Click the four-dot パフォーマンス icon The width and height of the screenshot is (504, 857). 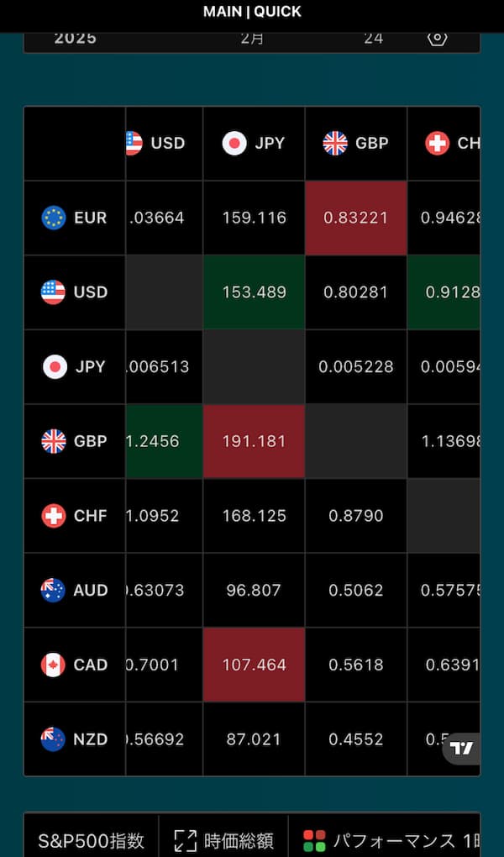pos(314,840)
